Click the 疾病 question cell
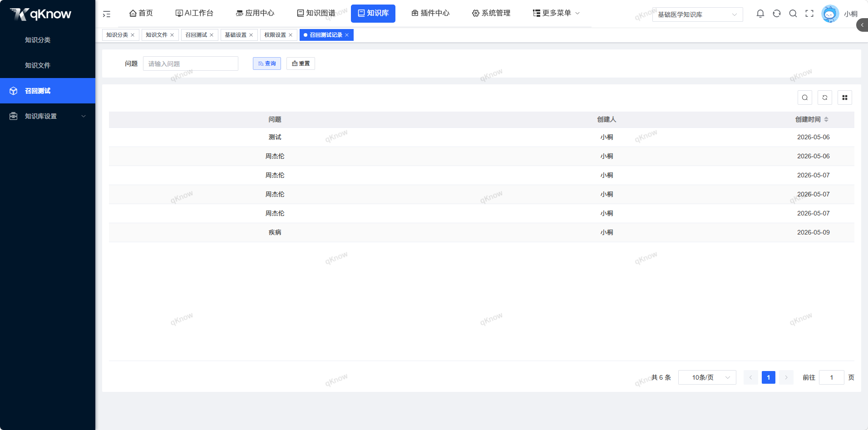This screenshot has height=430, width=868. (275, 232)
